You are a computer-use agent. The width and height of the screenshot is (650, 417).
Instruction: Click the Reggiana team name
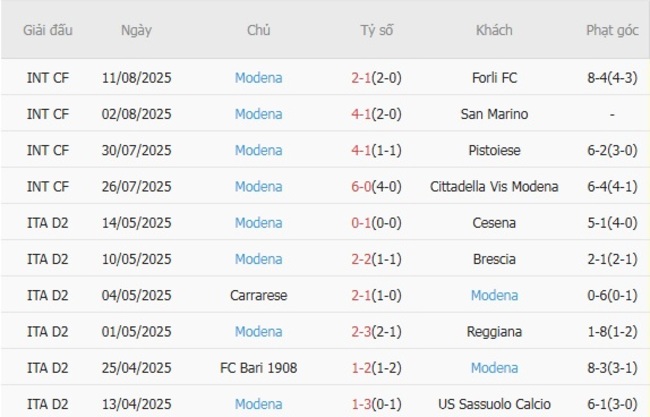pos(494,332)
